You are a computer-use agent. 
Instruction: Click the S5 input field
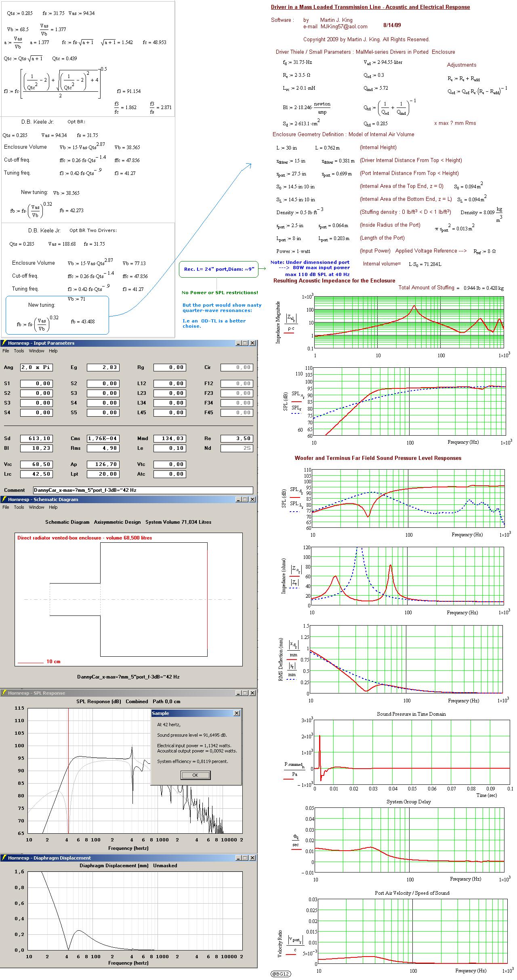tap(103, 413)
